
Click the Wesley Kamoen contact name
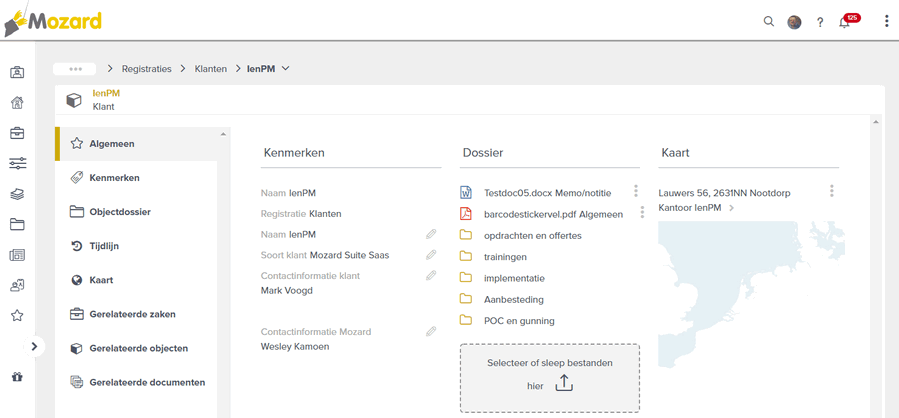click(295, 346)
